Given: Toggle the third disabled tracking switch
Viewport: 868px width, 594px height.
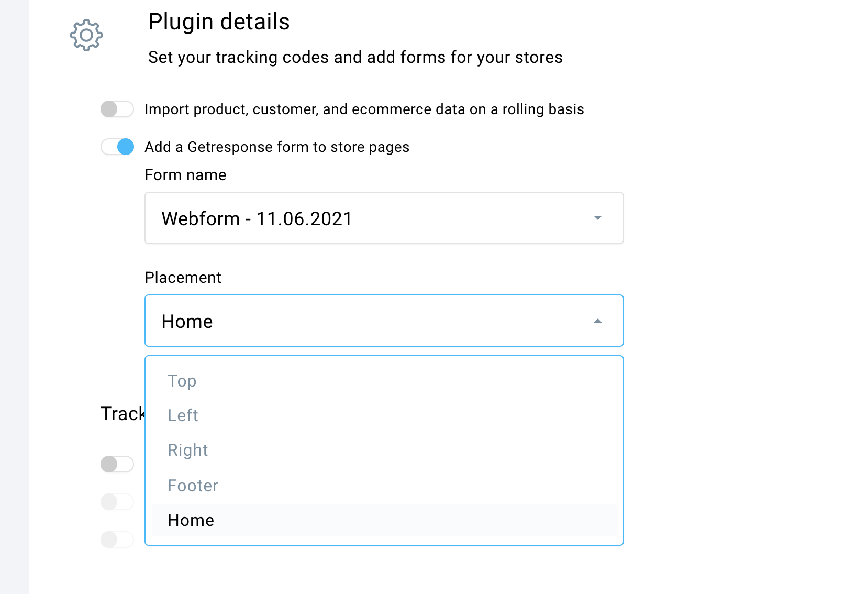Looking at the screenshot, I should (117, 540).
